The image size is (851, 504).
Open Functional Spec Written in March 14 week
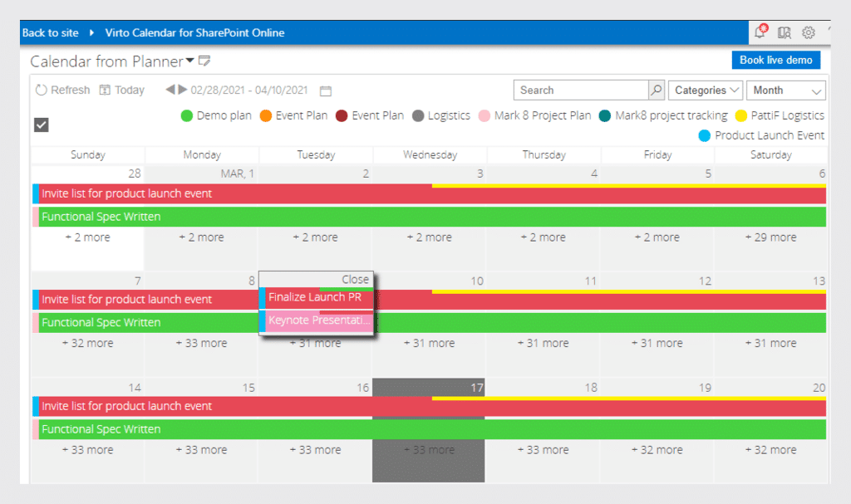(430, 429)
